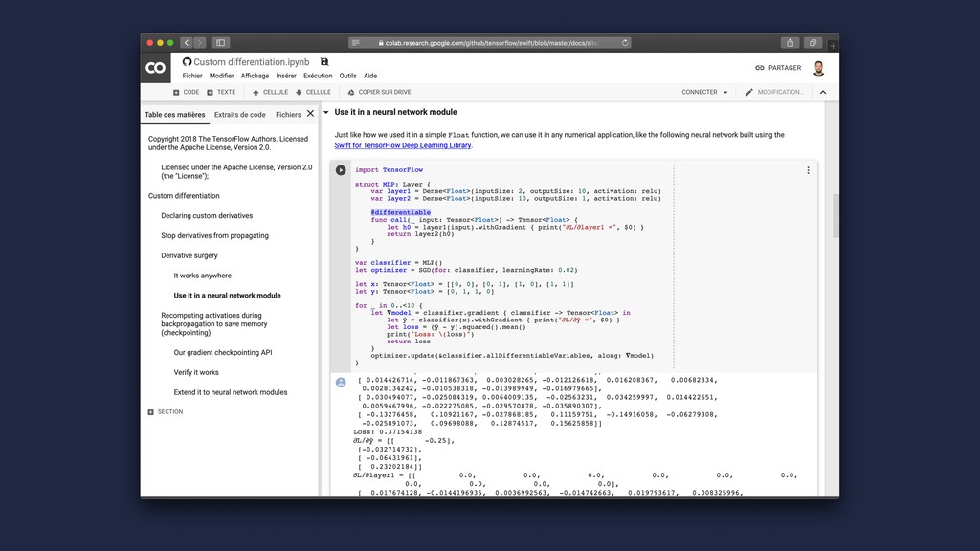Click the notebook vertical scrollbar thumb
This screenshot has height=551, width=980.
[x=835, y=215]
